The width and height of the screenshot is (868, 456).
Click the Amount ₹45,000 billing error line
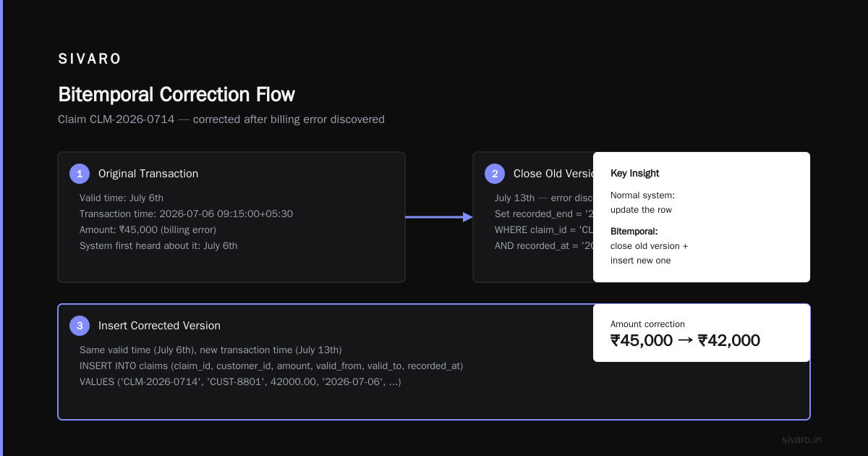coord(148,230)
